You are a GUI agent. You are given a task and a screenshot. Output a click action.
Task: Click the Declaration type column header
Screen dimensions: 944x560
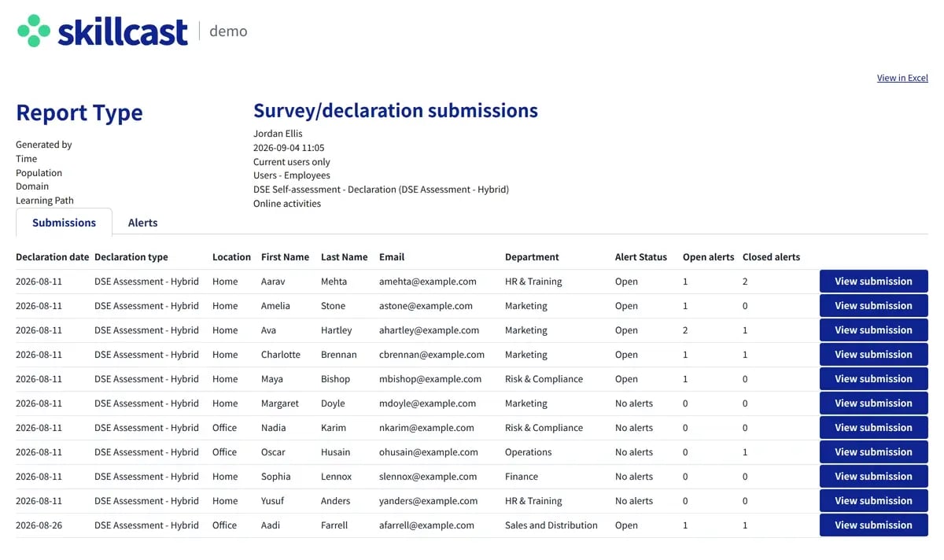pyautogui.click(x=131, y=257)
